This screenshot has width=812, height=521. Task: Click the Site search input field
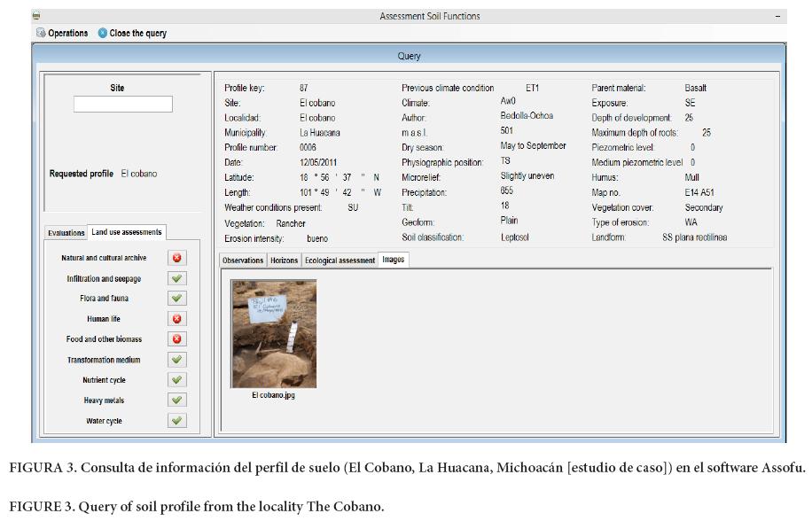click(x=123, y=105)
